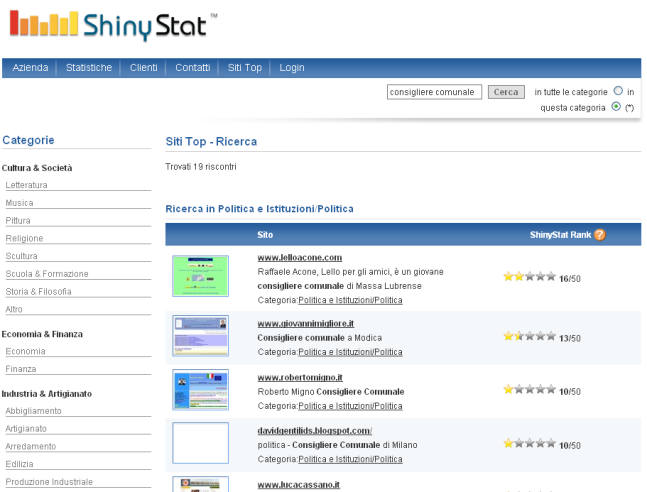Click star rating for www.robertomigno.it
Viewport: 647px width, 492px height.
click(x=529, y=389)
